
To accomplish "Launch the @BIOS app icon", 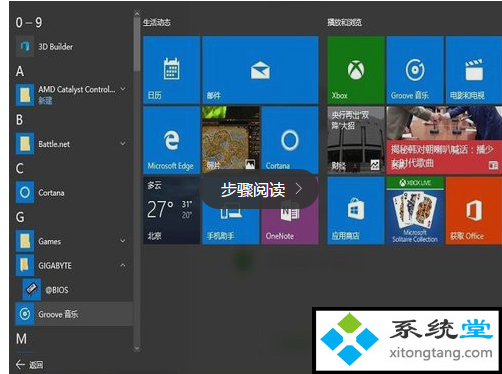I will click(32, 289).
